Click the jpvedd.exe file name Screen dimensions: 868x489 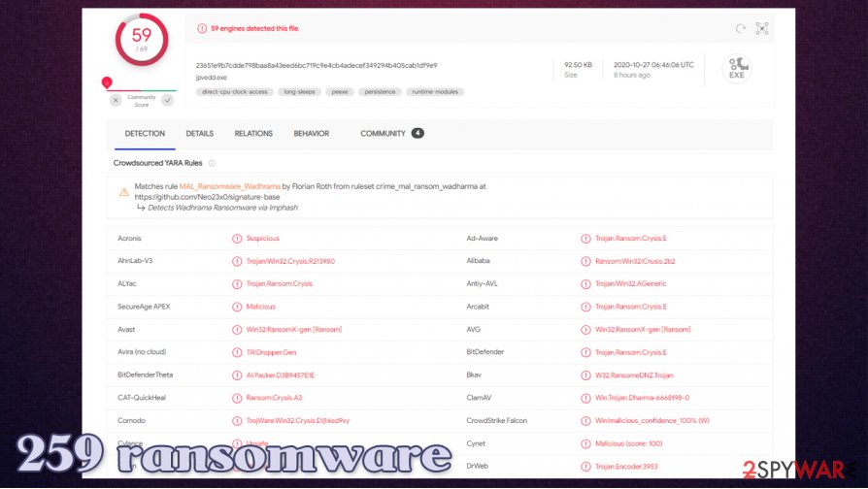tap(212, 78)
